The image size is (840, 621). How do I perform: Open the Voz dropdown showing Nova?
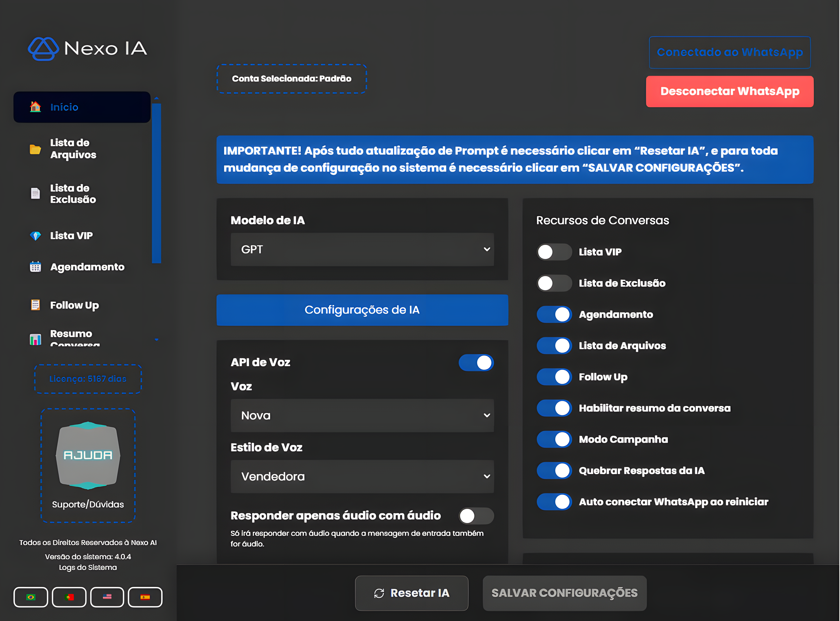(x=362, y=415)
